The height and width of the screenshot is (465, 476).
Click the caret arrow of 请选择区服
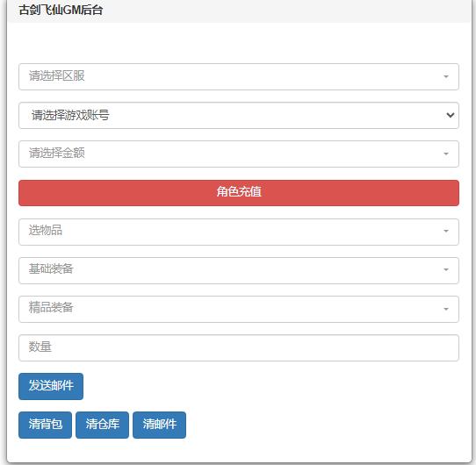pyautogui.click(x=445, y=76)
